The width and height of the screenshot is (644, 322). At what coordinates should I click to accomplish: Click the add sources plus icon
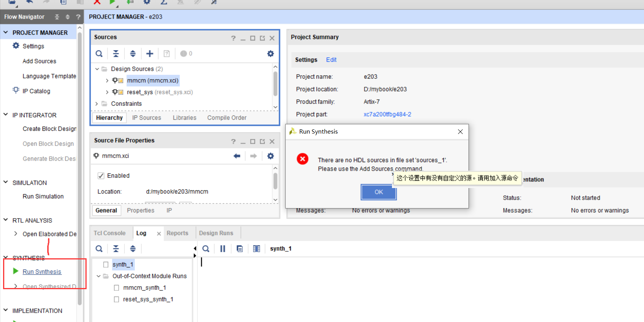150,54
